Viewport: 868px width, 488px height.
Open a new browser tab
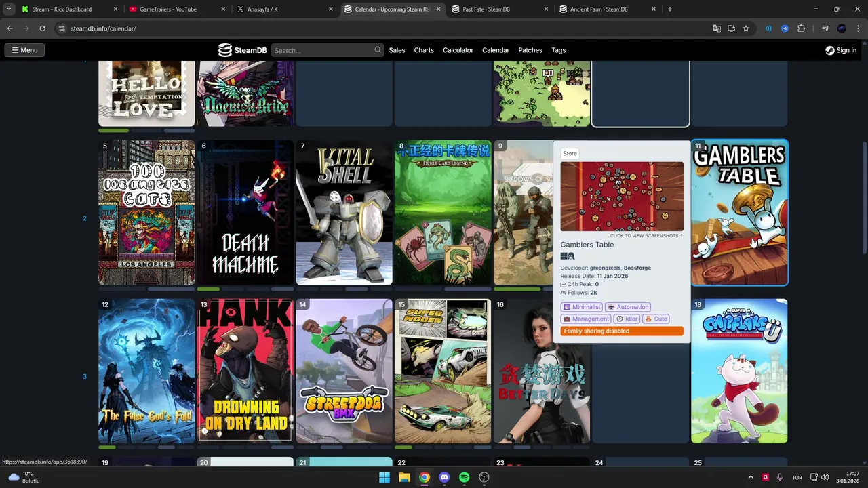coord(670,9)
